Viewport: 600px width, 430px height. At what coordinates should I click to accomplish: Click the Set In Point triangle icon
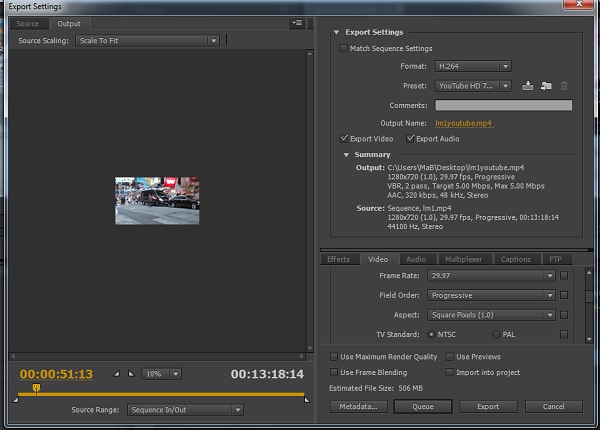click(x=117, y=374)
